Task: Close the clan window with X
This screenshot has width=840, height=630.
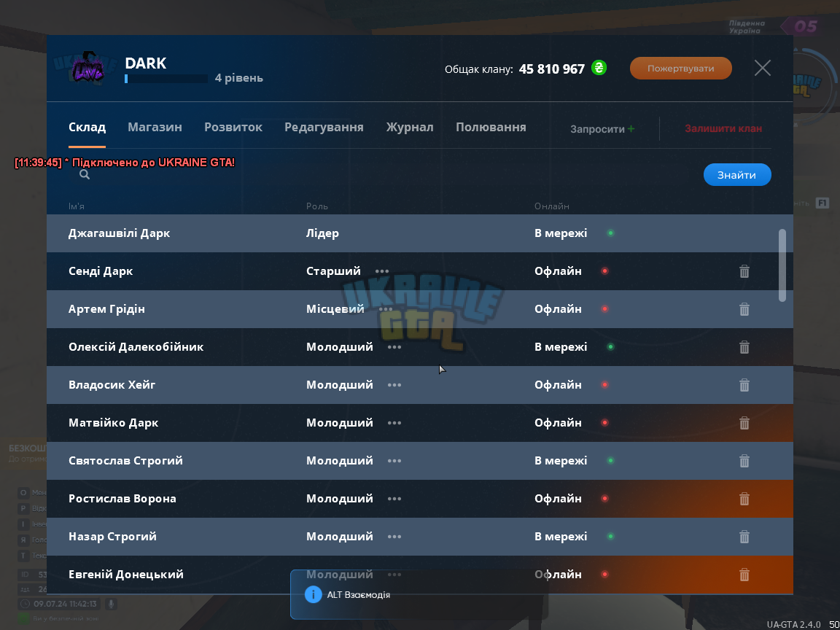Action: pos(762,68)
